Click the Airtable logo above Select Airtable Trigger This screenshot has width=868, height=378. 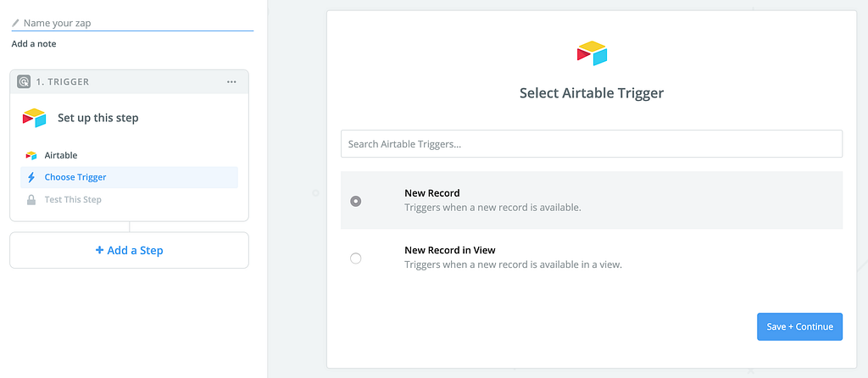click(592, 53)
